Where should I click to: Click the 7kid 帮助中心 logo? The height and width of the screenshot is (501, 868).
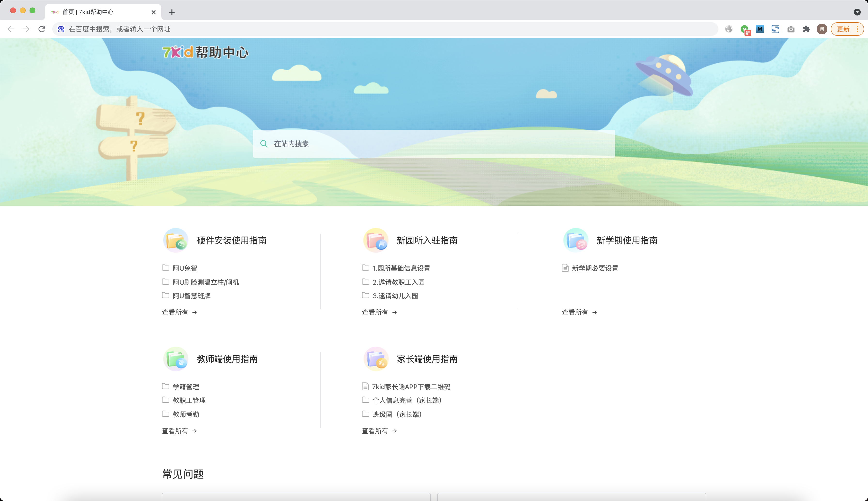point(205,52)
